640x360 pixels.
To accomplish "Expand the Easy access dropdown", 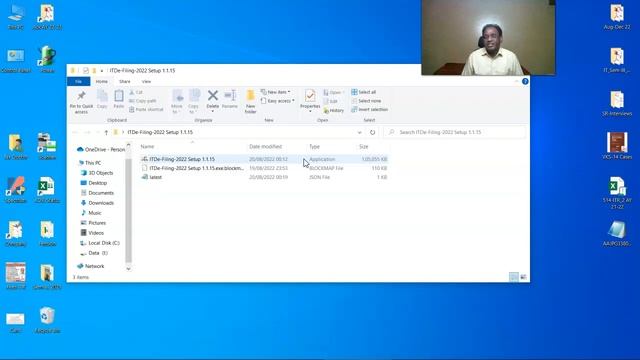I will (278, 101).
